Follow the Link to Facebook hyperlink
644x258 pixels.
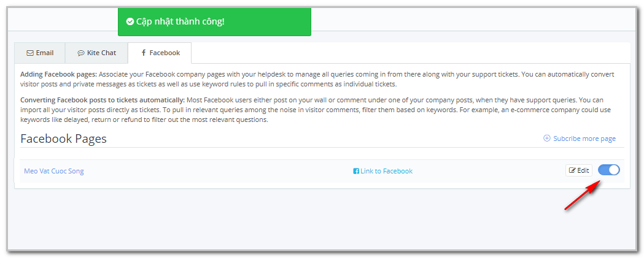tap(383, 171)
